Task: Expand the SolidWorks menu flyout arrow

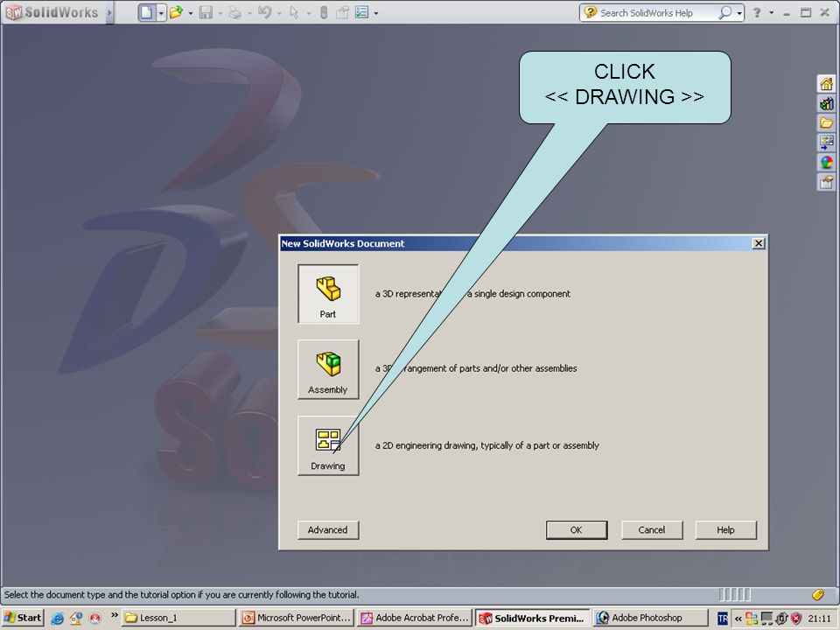Action: (109, 12)
